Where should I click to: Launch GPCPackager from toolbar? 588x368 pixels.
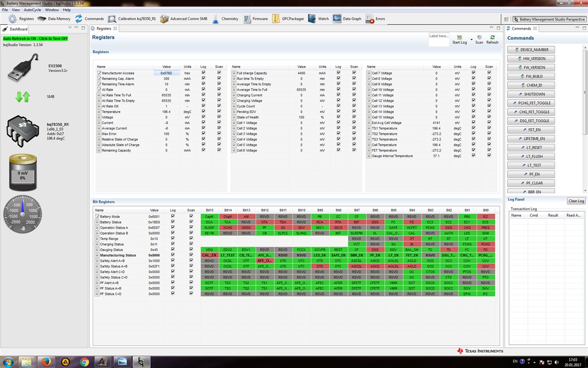[288, 19]
